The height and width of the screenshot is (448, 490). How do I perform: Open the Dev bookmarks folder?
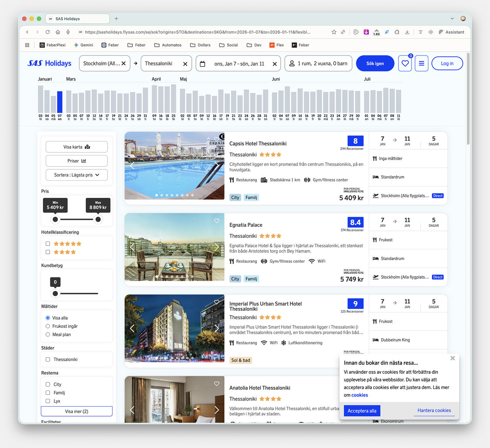(x=254, y=45)
